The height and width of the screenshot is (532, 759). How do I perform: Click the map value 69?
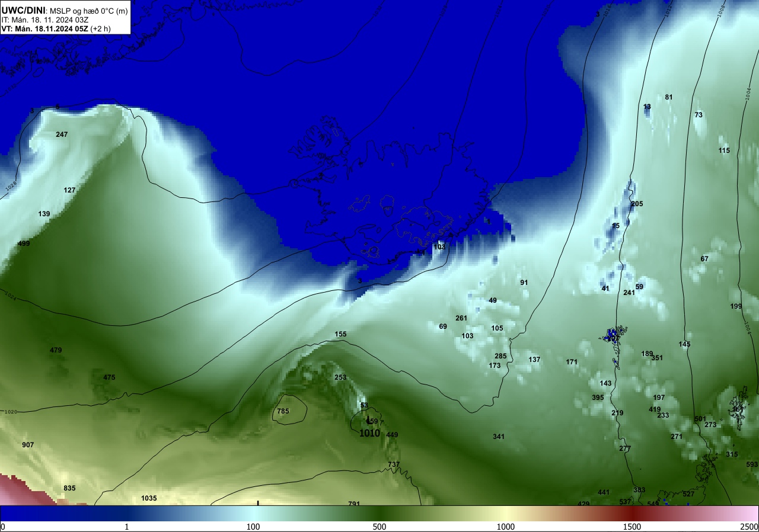coord(443,326)
